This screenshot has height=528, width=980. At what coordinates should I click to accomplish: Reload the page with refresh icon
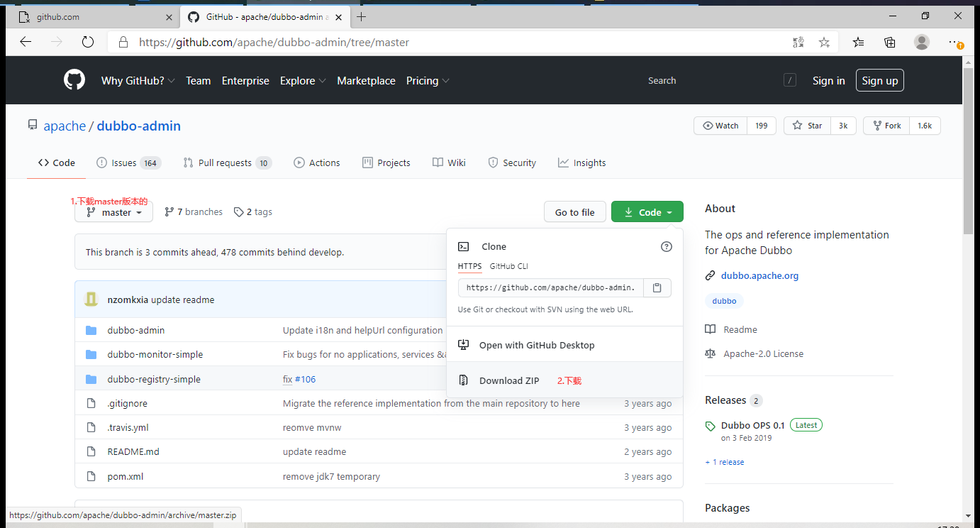88,42
